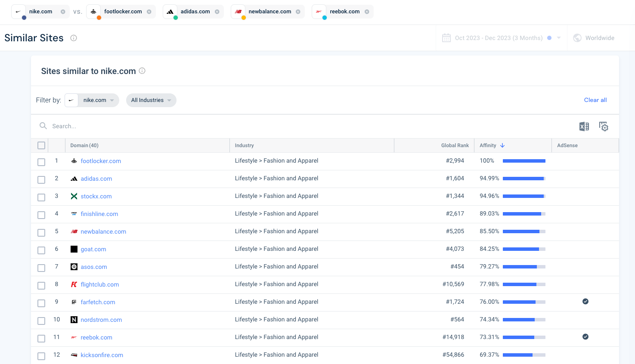
Task: Click the calendar icon in the date selector
Action: tap(446, 37)
